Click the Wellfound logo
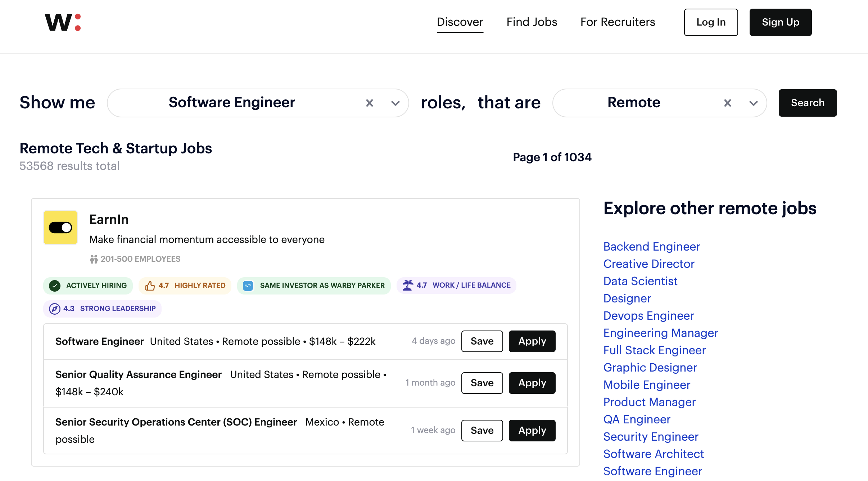 [63, 22]
